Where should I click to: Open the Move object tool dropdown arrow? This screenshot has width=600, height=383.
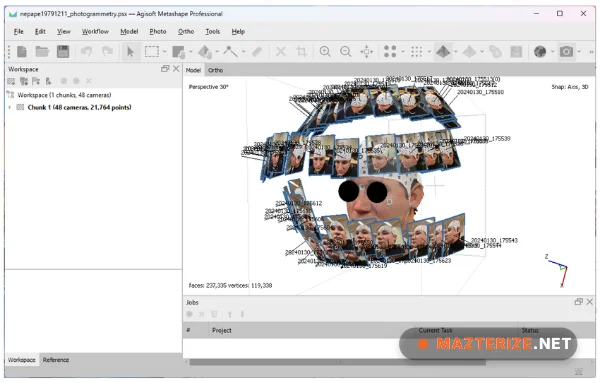coord(217,51)
